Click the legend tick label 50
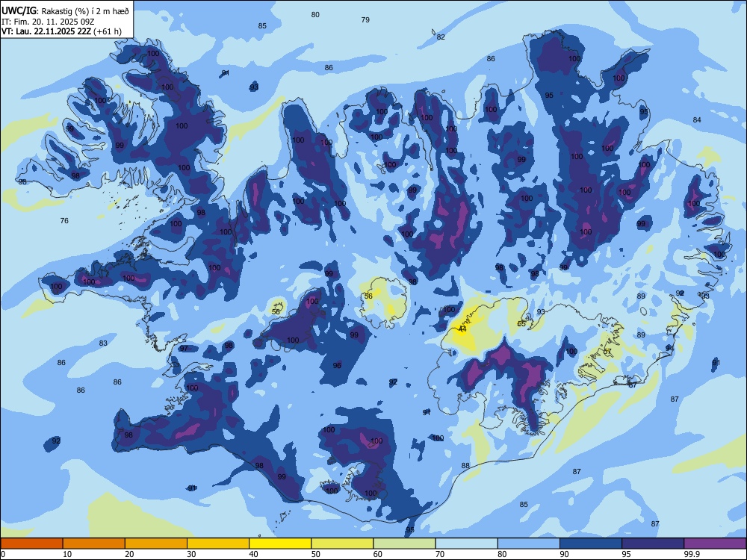Screen dimensions: 747x560 point(315,554)
